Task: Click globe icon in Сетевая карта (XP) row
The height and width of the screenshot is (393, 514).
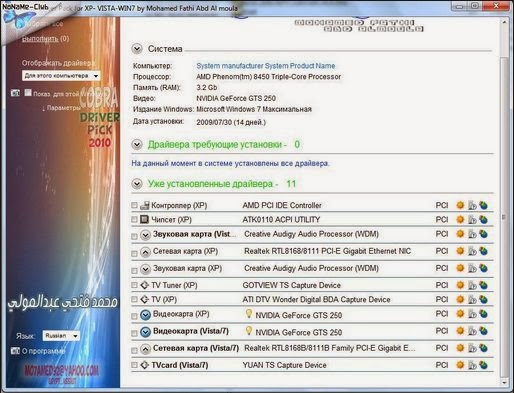Action: tap(483, 251)
